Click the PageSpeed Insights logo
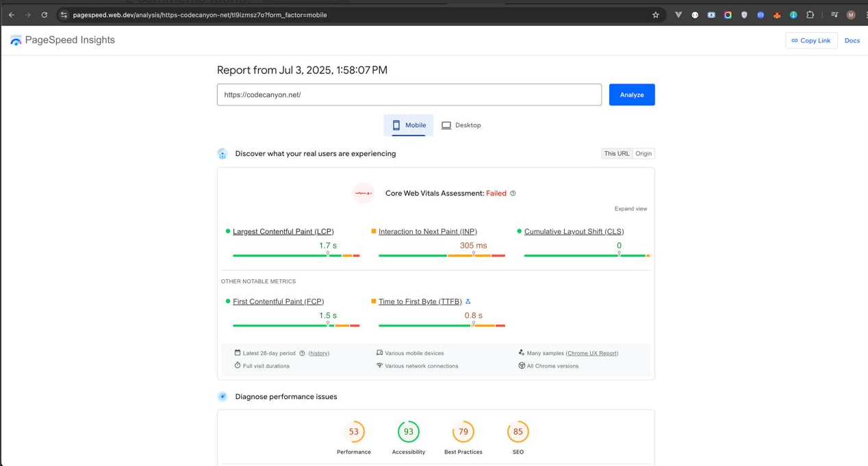Image resolution: width=868 pixels, height=466 pixels. pyautogui.click(x=62, y=40)
